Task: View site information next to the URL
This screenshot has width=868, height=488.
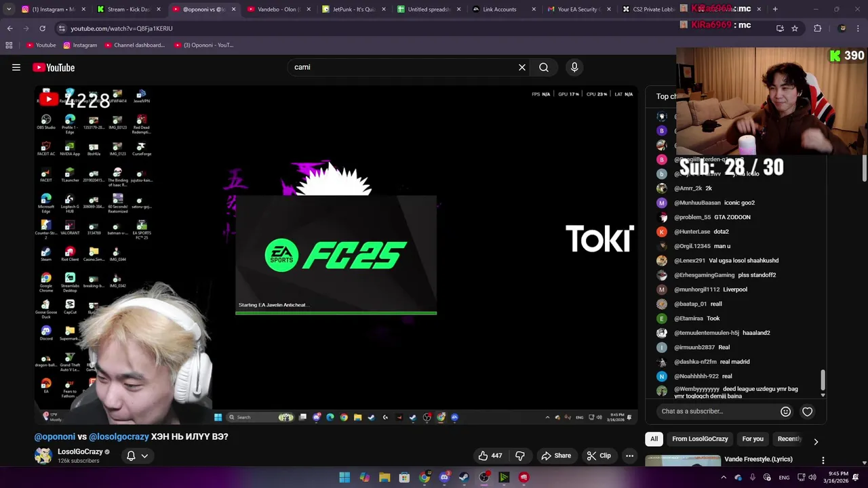Action: pos(62,28)
